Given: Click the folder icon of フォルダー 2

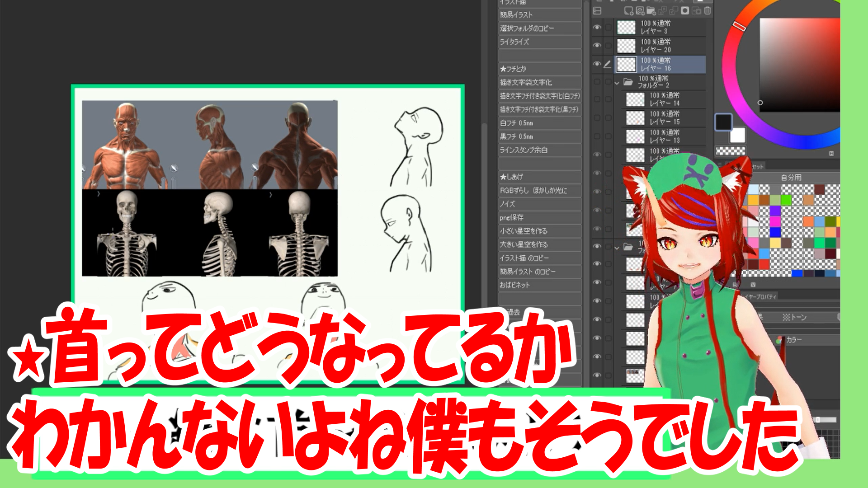Looking at the screenshot, I should [x=628, y=82].
